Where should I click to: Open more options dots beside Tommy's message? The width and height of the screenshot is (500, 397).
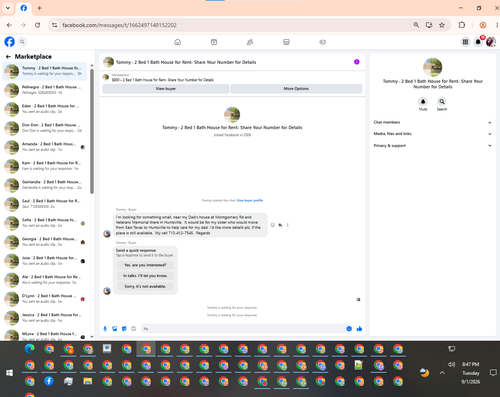click(288, 225)
